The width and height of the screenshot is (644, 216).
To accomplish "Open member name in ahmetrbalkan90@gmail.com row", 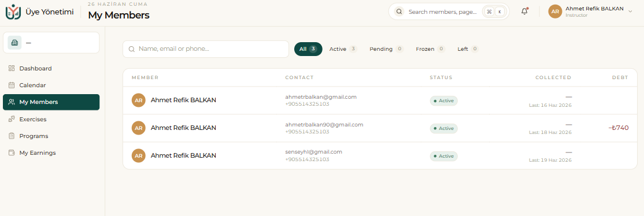I will tap(183, 128).
